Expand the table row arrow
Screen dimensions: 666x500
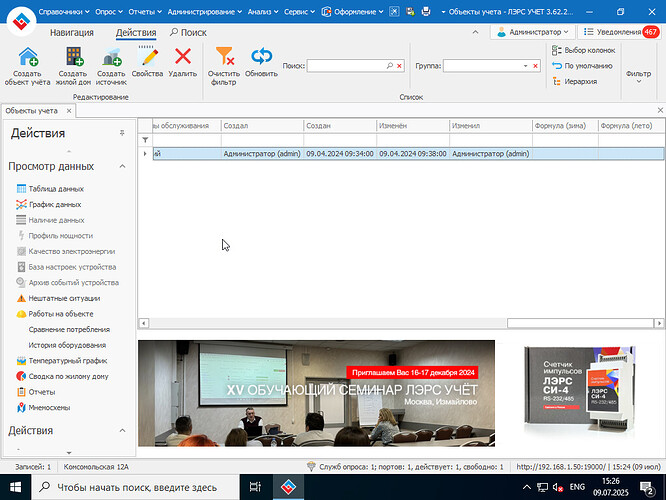[145, 154]
